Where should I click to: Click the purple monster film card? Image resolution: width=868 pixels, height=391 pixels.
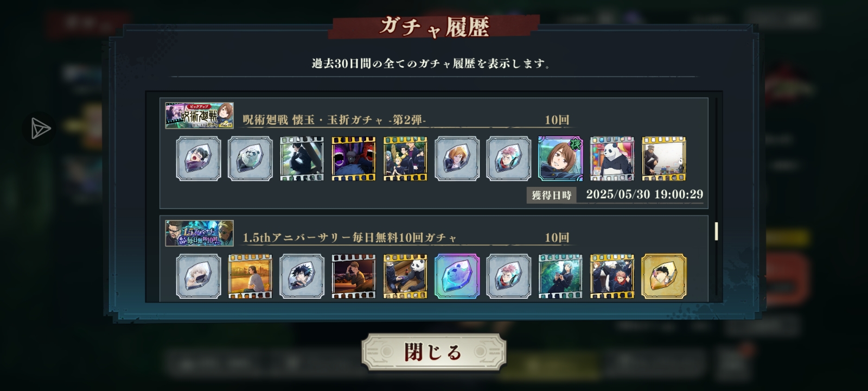pos(354,159)
